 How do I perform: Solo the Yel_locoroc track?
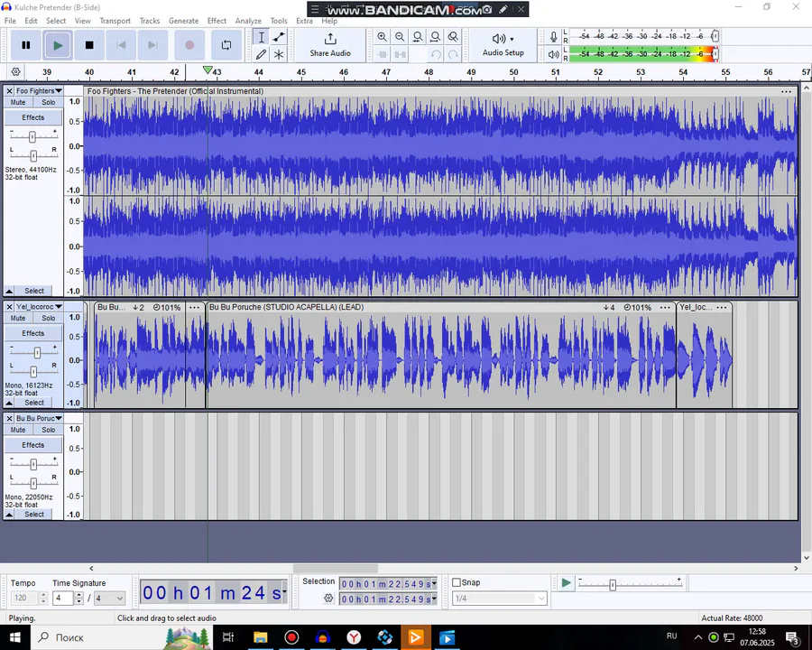tap(48, 319)
